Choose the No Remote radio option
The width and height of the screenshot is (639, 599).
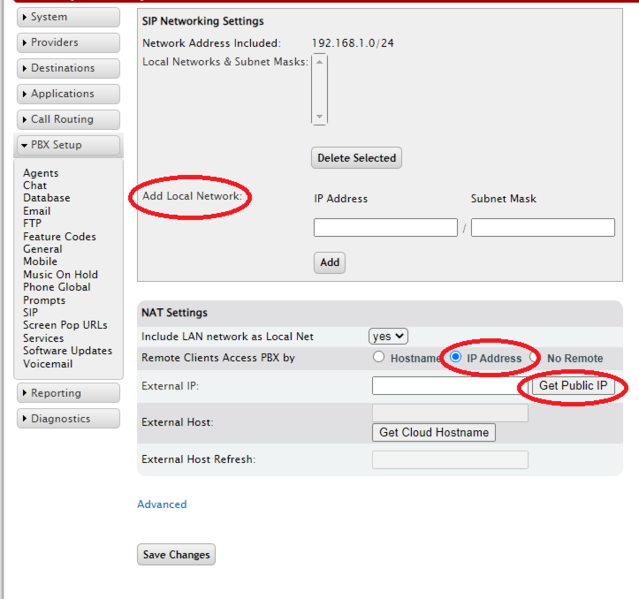535,357
